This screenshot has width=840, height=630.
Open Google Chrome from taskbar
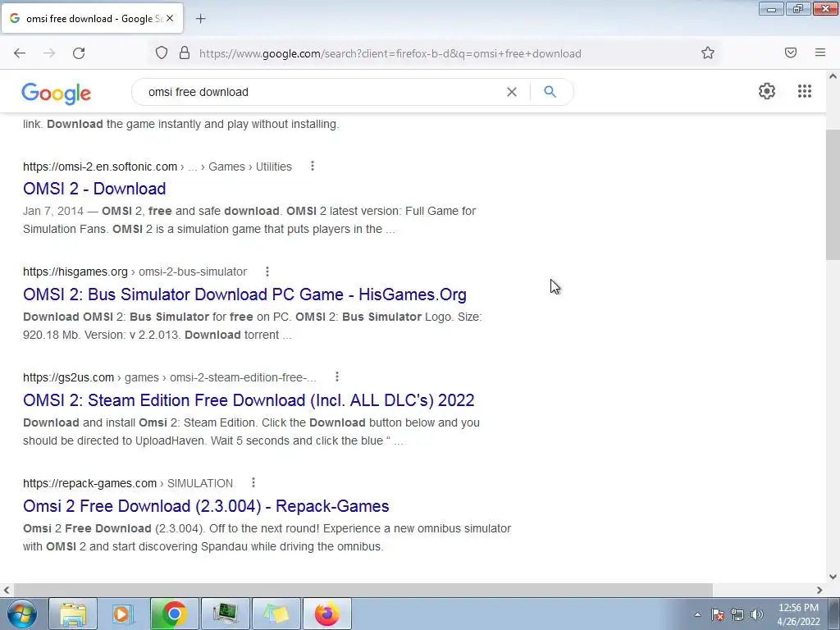coord(174,614)
